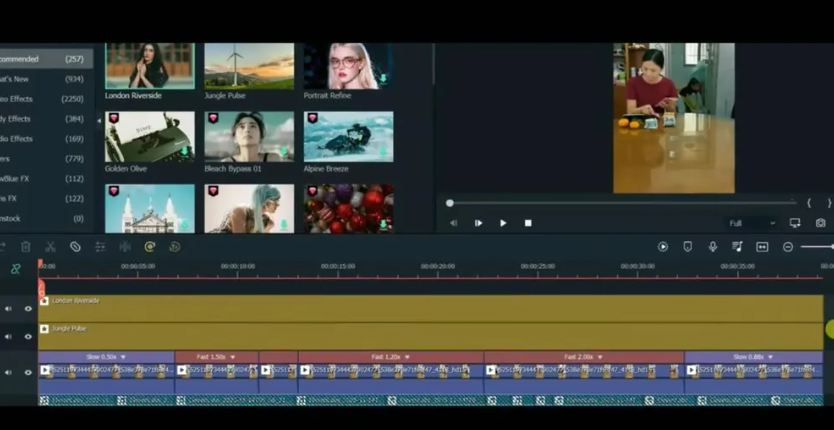
Task: Stop the preview playback
Action: [528, 223]
